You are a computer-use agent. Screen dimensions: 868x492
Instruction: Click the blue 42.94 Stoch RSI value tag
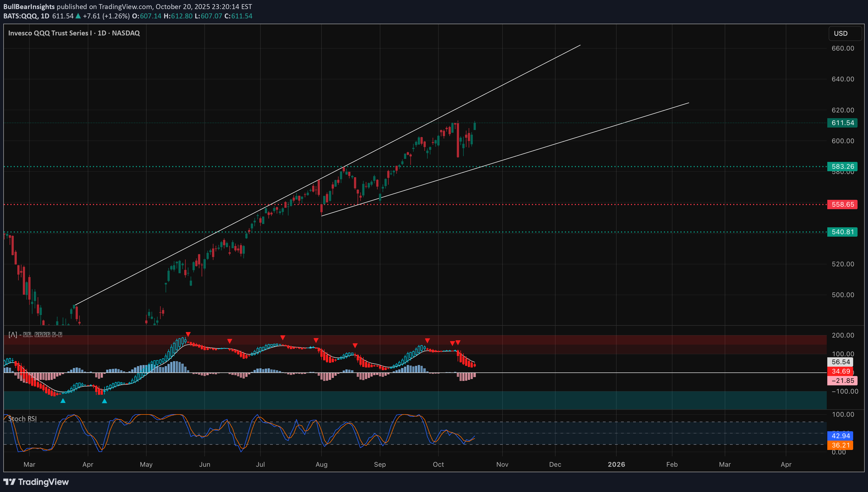coord(840,436)
